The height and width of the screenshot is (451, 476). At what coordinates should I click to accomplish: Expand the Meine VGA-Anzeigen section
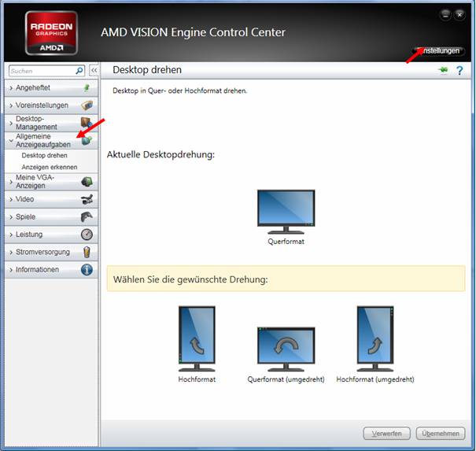[x=51, y=182]
